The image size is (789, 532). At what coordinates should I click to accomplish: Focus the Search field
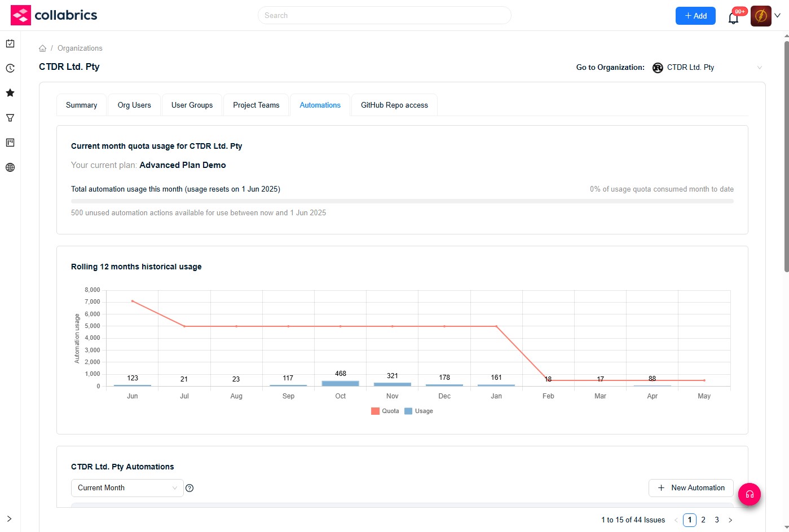pyautogui.click(x=385, y=15)
